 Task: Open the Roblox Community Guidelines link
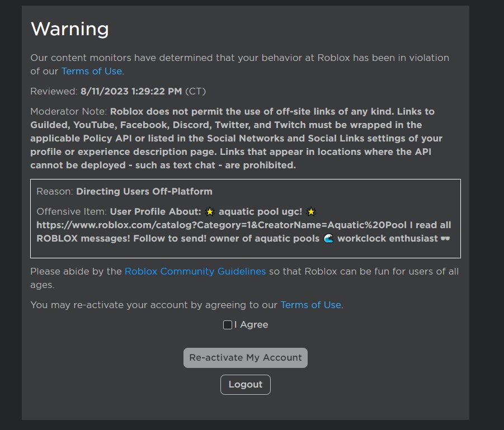[x=195, y=271]
